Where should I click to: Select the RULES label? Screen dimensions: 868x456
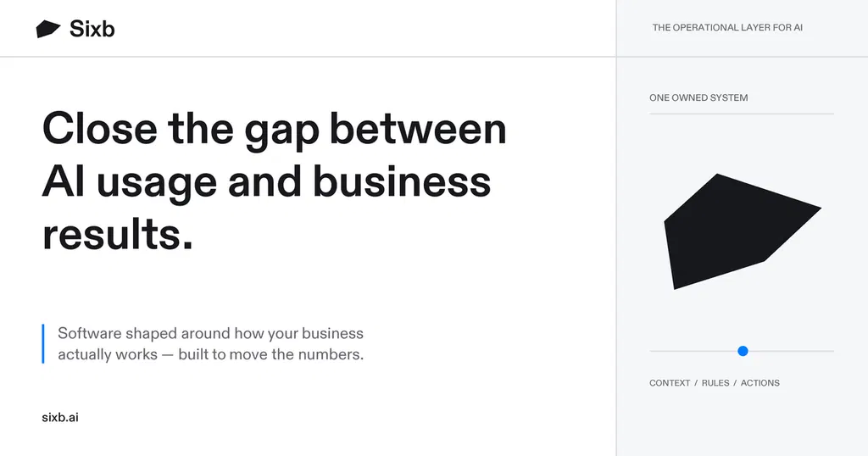click(715, 383)
